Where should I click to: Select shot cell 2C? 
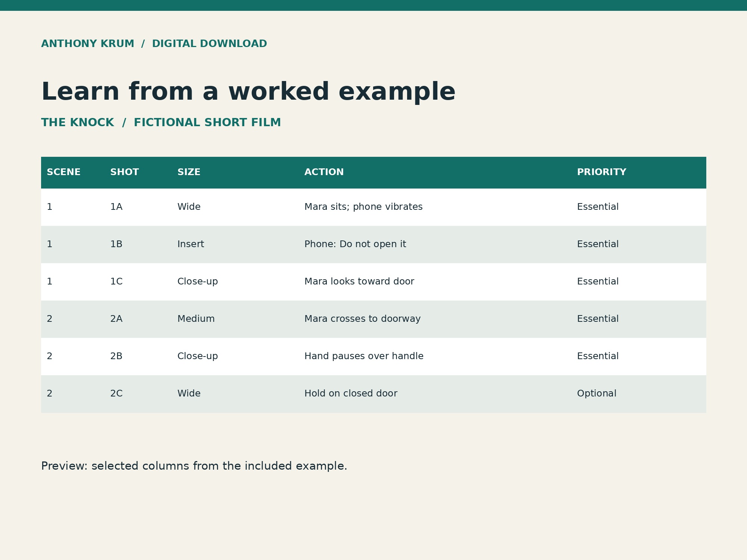[x=116, y=393]
